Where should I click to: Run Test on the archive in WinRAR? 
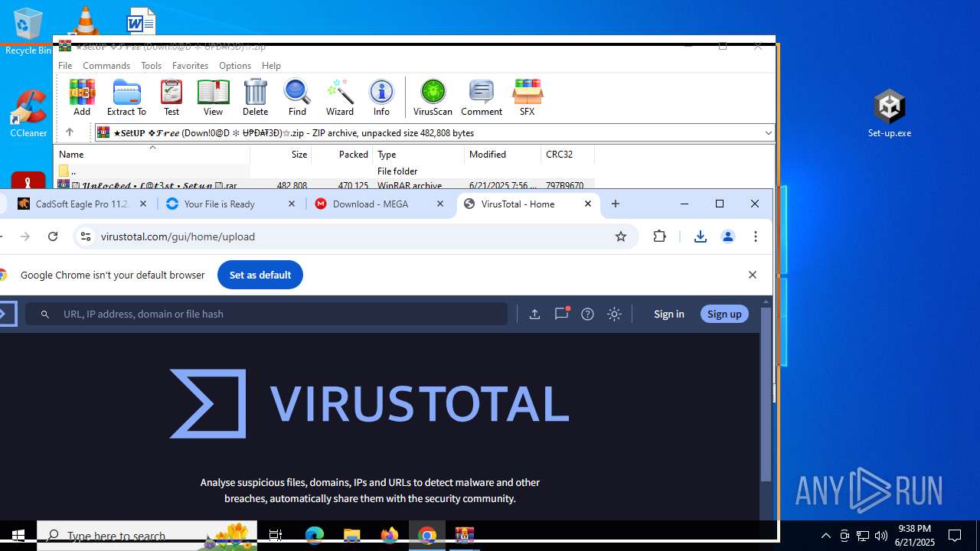pos(171,97)
